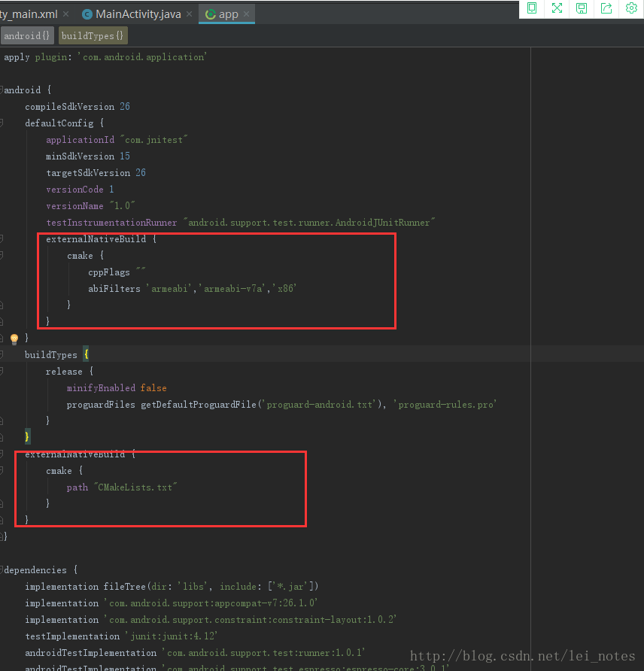Click the 'x86' abiFilters string
This screenshot has width=644, height=671.
(x=284, y=289)
